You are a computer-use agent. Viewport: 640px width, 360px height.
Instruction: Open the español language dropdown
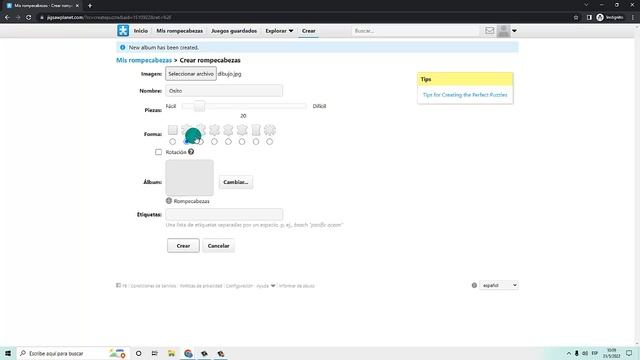click(x=499, y=285)
